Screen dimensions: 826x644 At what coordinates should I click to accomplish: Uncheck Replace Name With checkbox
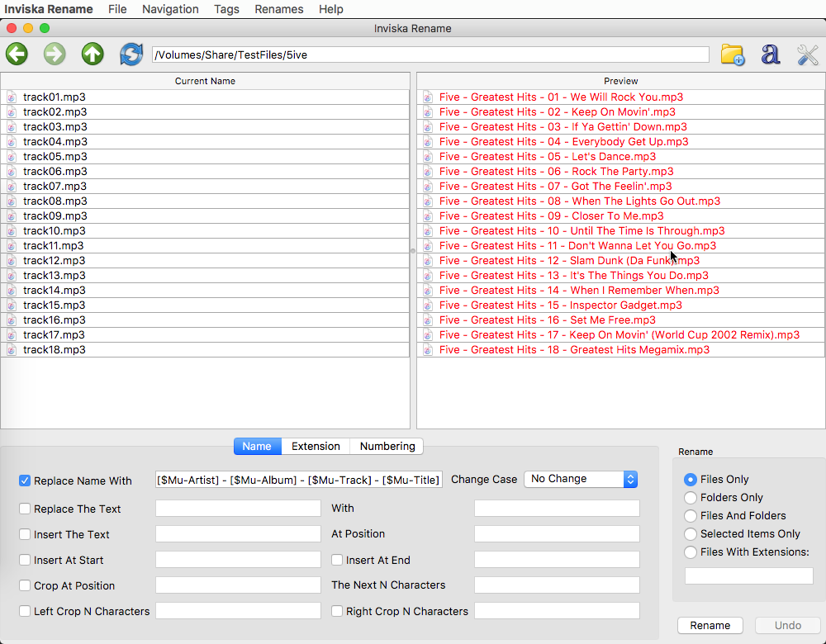point(25,481)
